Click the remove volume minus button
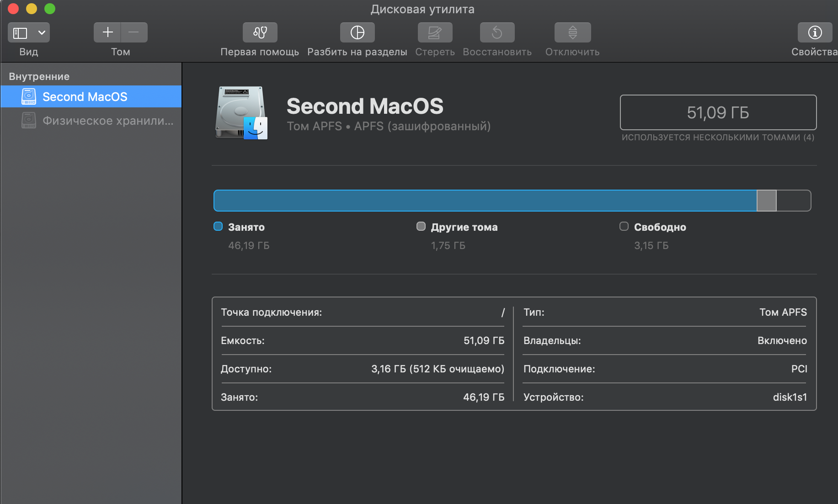Image resolution: width=838 pixels, height=504 pixels. click(x=134, y=32)
